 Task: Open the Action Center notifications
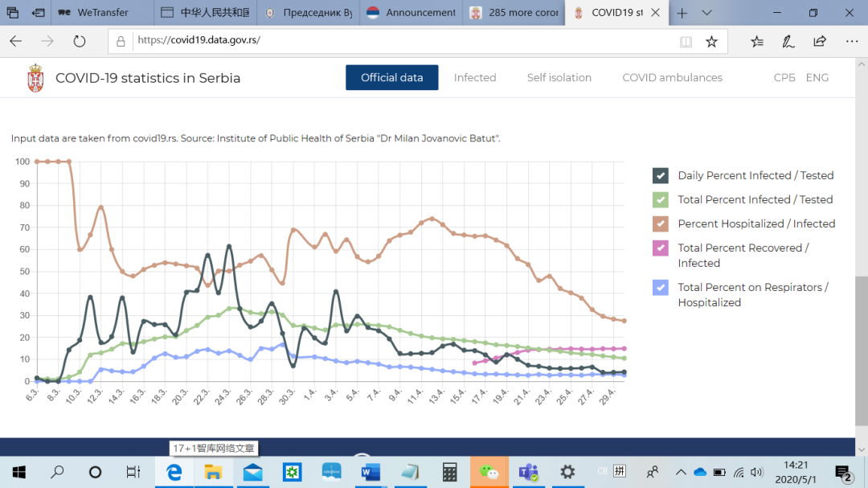pos(844,473)
